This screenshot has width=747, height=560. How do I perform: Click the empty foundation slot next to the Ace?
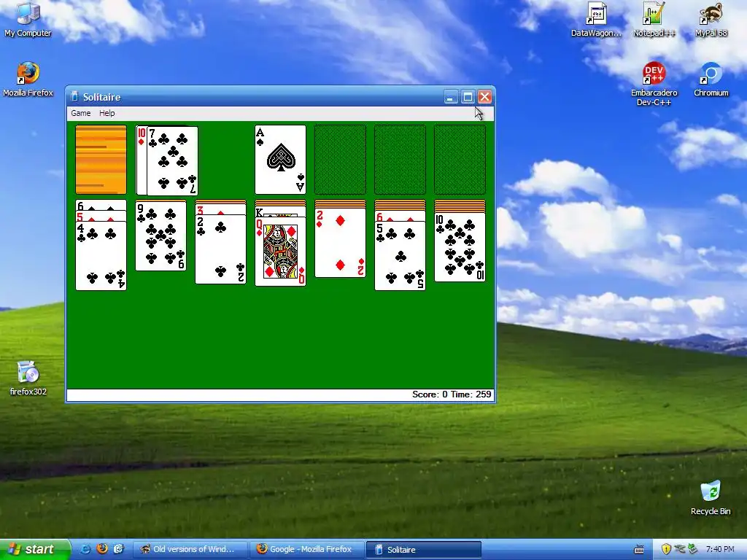[x=340, y=160]
